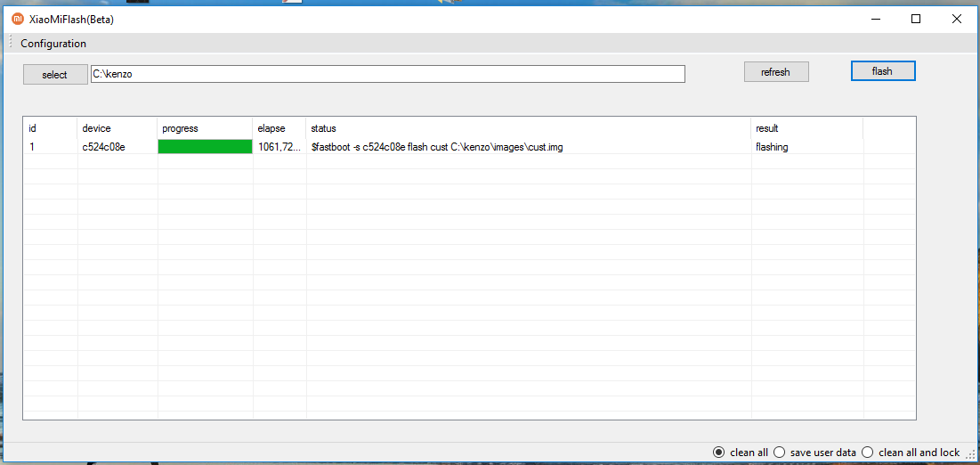Click the window resize grip corner
The height and width of the screenshot is (465, 980).
971,455
